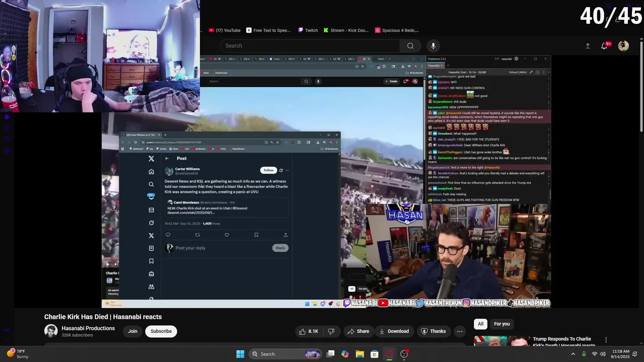Click the Windows taskbar Search box
This screenshot has height=362, width=644.
tap(285, 354)
